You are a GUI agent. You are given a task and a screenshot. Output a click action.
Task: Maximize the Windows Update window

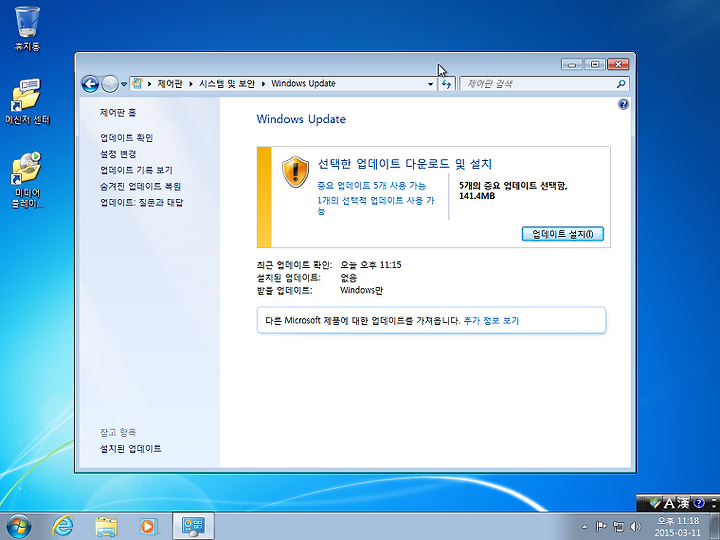pos(595,64)
